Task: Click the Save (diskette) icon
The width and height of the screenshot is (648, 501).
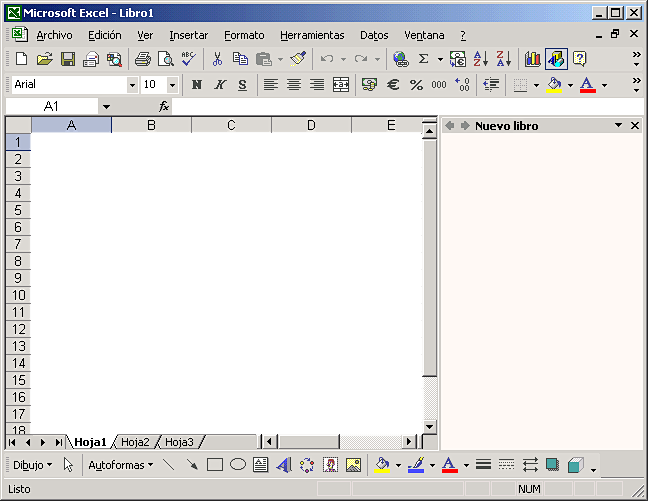Action: [x=68, y=59]
